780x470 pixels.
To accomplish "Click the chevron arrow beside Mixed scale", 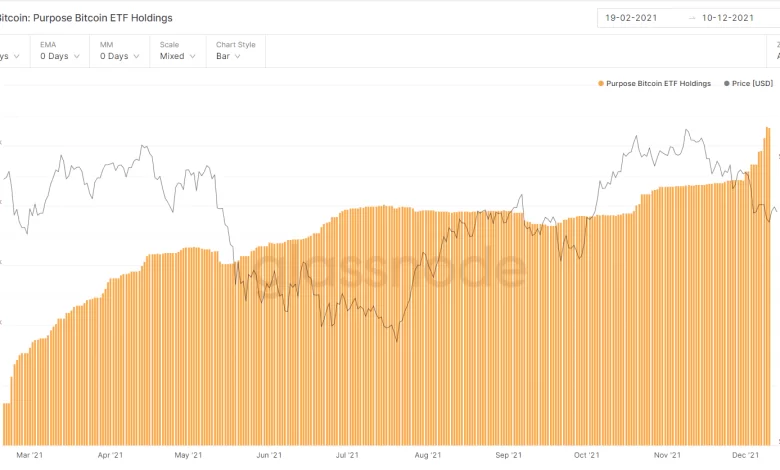I will coord(191,57).
